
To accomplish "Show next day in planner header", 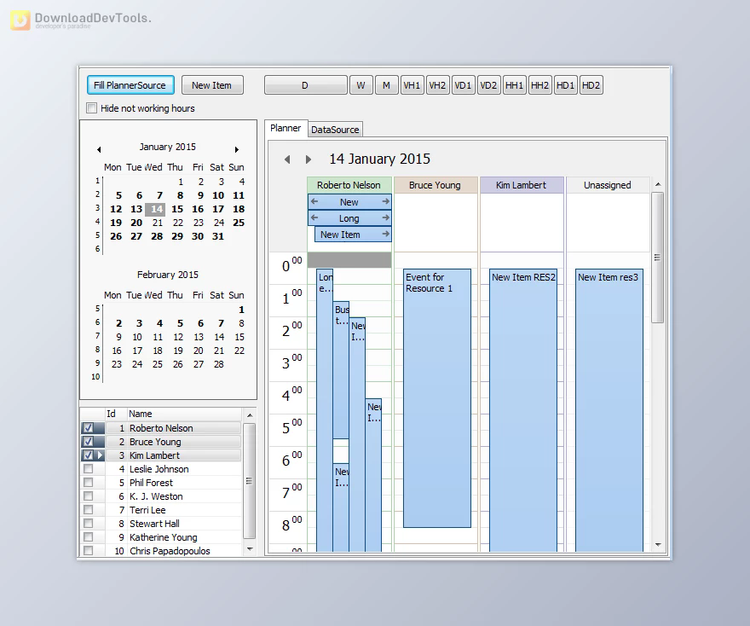I will [308, 159].
